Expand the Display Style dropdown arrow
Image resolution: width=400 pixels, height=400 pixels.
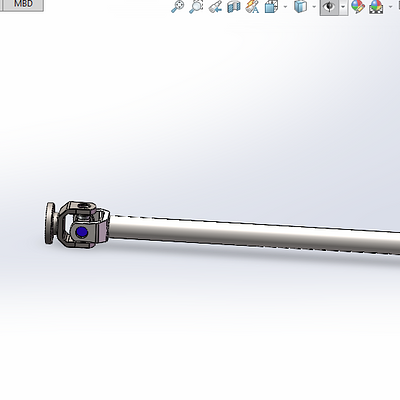pyautogui.click(x=314, y=7)
